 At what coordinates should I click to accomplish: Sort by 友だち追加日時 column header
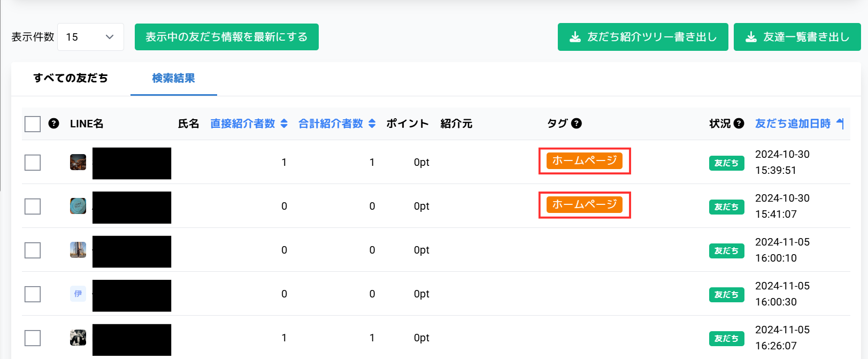(792, 124)
